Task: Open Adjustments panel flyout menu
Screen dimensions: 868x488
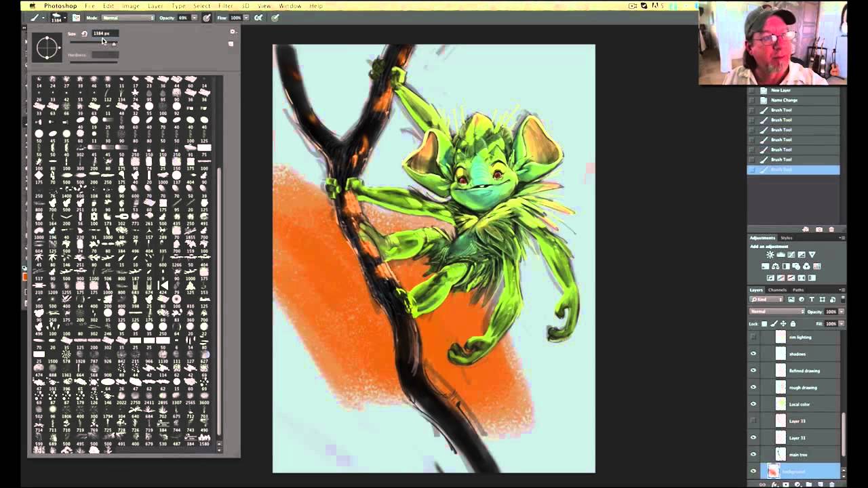Action: [842, 238]
